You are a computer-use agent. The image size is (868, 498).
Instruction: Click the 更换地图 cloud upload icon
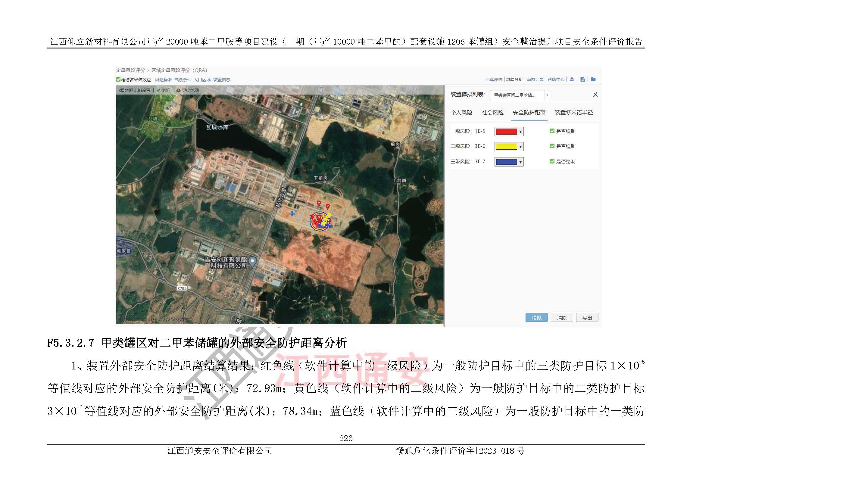[178, 90]
